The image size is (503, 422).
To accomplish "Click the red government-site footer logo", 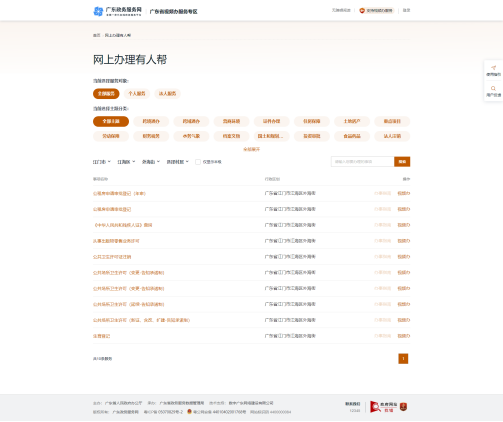I will [384, 407].
